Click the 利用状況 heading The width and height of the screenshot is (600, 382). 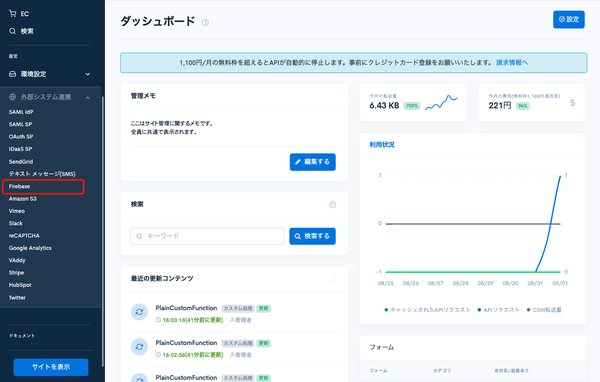point(382,145)
